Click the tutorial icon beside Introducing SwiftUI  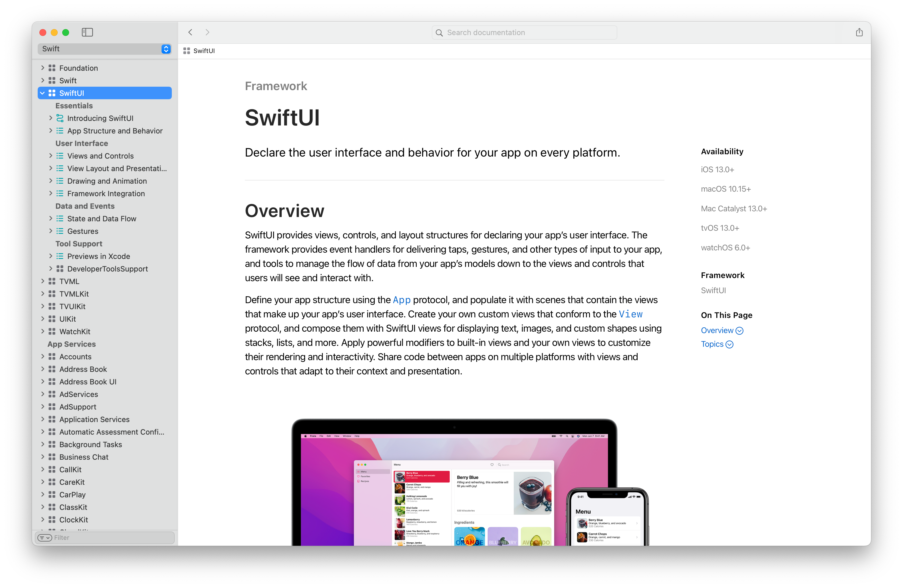60,118
